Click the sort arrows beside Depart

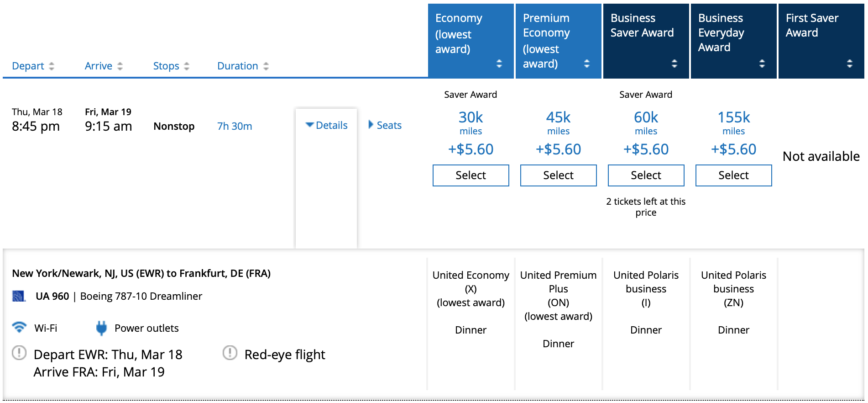pyautogui.click(x=51, y=66)
